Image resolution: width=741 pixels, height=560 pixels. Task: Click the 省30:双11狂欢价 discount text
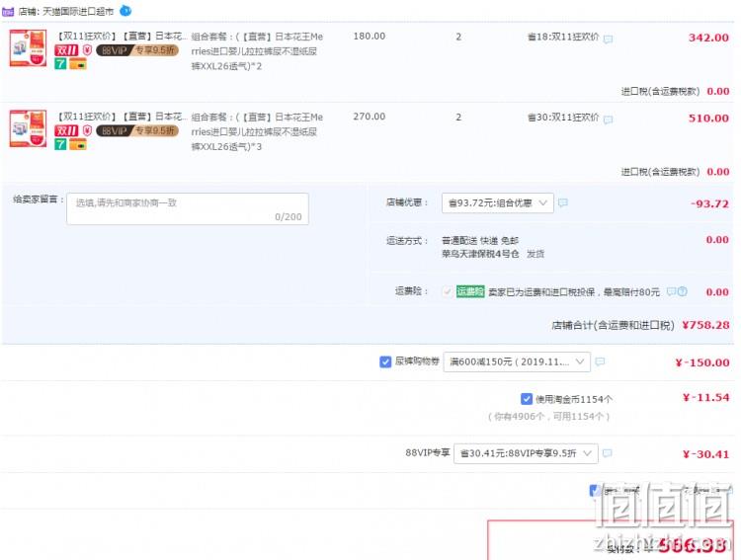(x=563, y=118)
